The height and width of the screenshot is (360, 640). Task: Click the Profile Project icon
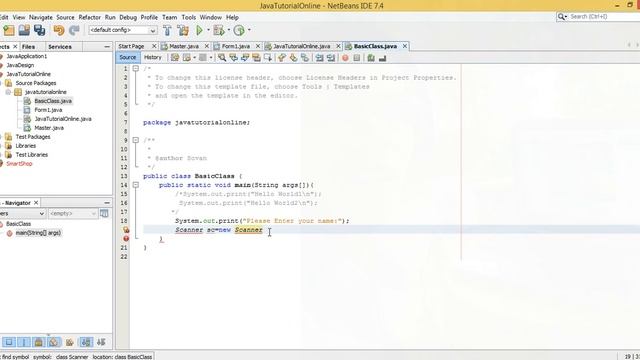pos(239,30)
